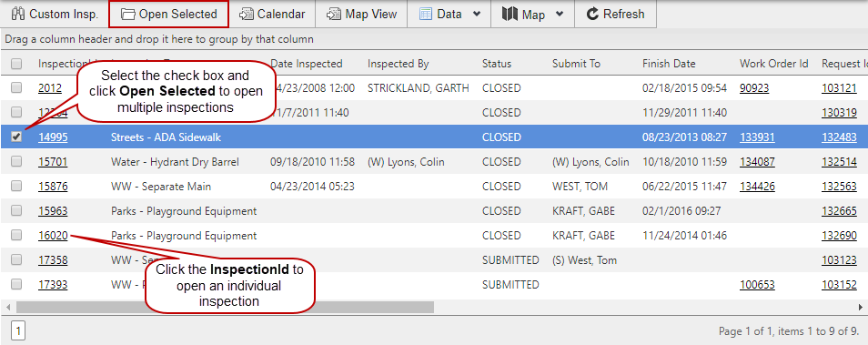The width and height of the screenshot is (868, 345).
Task: Sort by Date Inspected column header
Action: tap(306, 64)
